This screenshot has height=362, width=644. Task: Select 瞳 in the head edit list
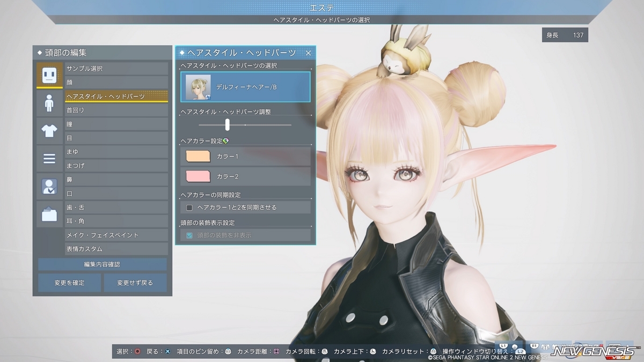116,124
